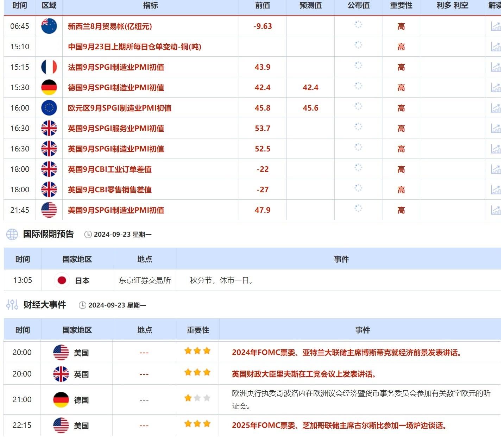Image resolution: width=504 pixels, height=441 pixels.
Task: Click the Japan flag in the holiday table
Action: point(62,280)
